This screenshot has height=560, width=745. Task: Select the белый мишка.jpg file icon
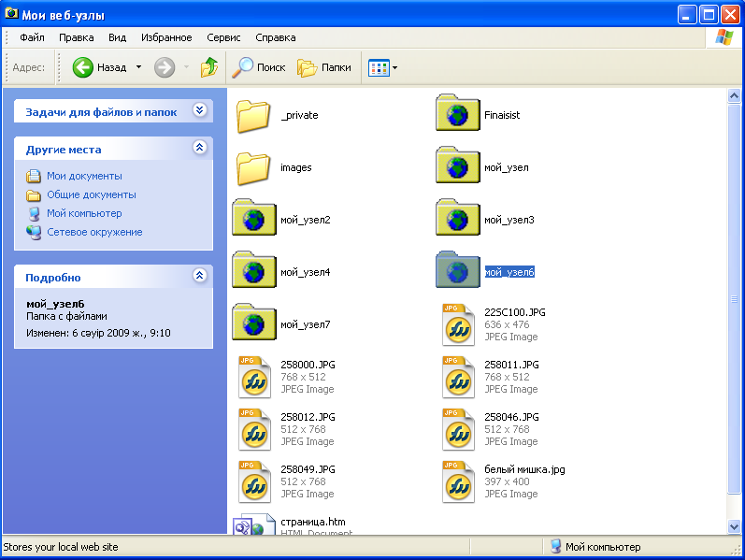458,481
